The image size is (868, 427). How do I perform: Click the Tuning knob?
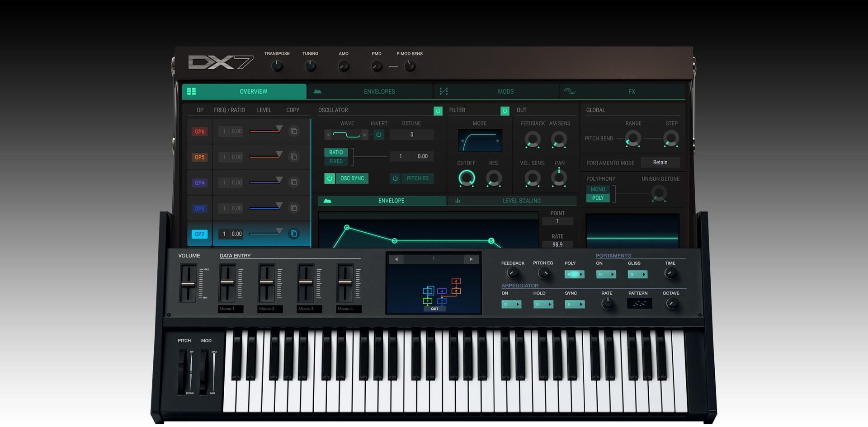(x=310, y=66)
